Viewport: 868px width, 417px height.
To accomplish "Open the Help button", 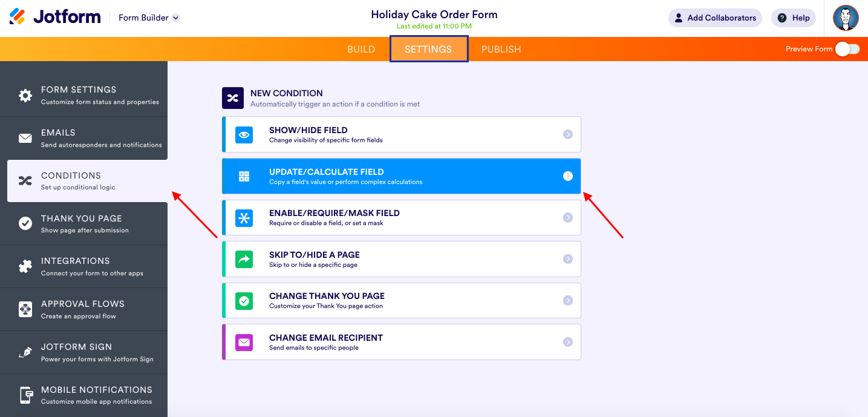I will point(793,18).
